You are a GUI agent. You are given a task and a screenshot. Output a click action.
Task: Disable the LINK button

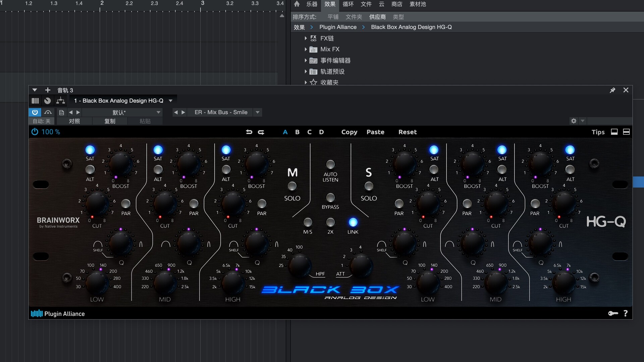click(353, 222)
